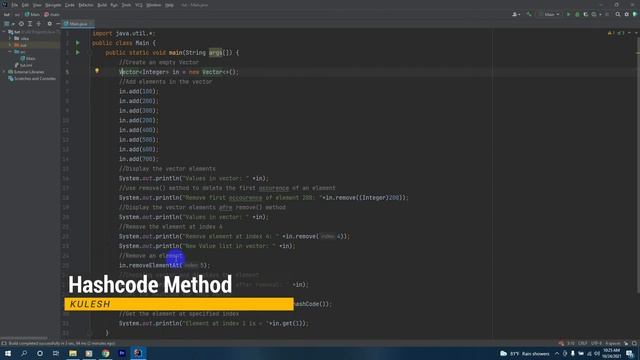The image size is (640, 360).
Task: Expand the .idea folder node
Action: point(10,38)
